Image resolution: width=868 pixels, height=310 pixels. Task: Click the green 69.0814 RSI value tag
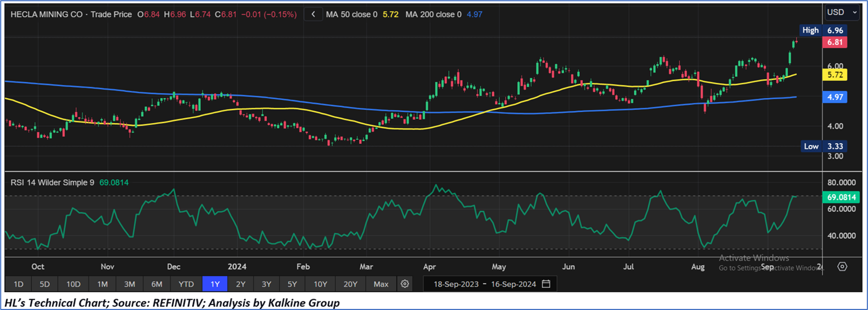(841, 197)
